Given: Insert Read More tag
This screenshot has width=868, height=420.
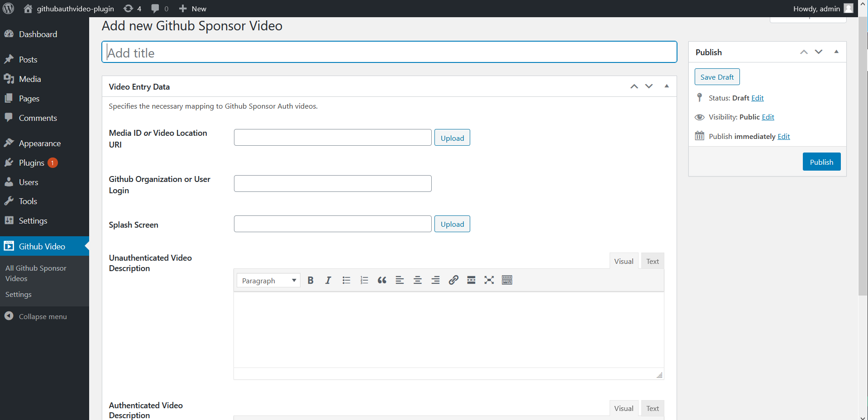Looking at the screenshot, I should tap(471, 280).
